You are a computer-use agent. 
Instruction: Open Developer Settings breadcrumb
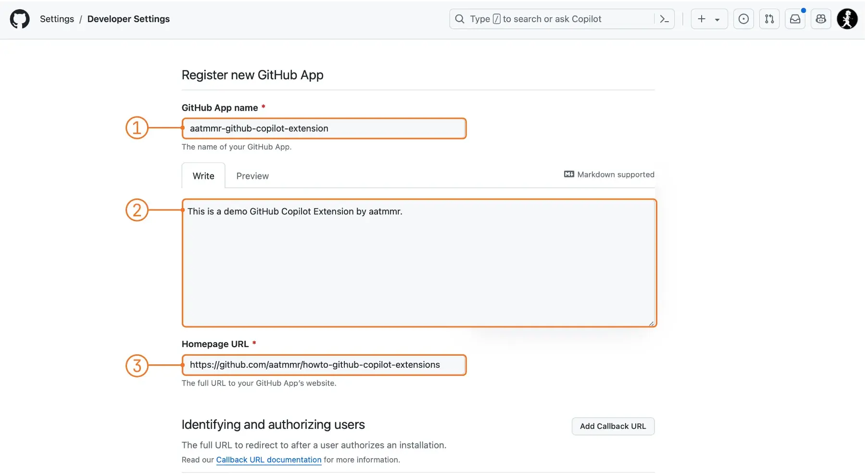coord(128,19)
